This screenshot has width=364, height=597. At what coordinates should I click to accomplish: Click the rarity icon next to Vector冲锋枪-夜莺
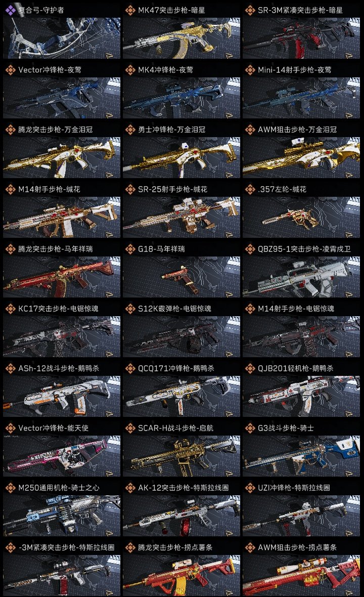pos(10,70)
